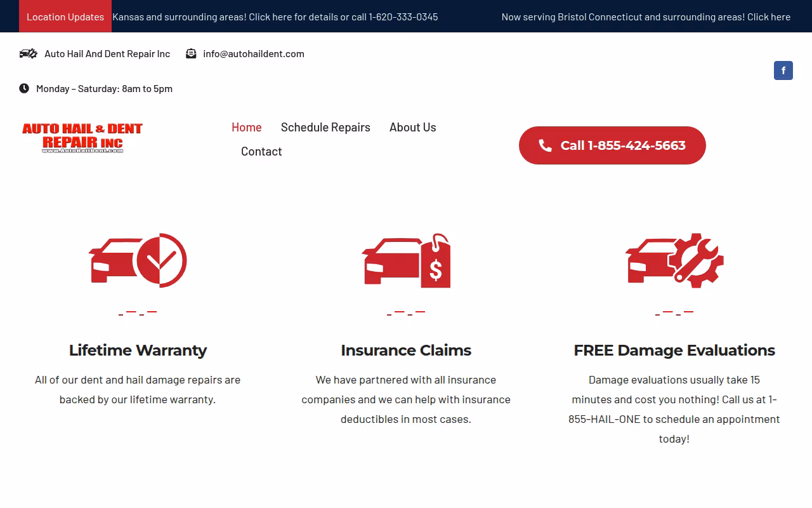Select the Insurance Claims heading
This screenshot has width=812, height=508.
pos(406,351)
